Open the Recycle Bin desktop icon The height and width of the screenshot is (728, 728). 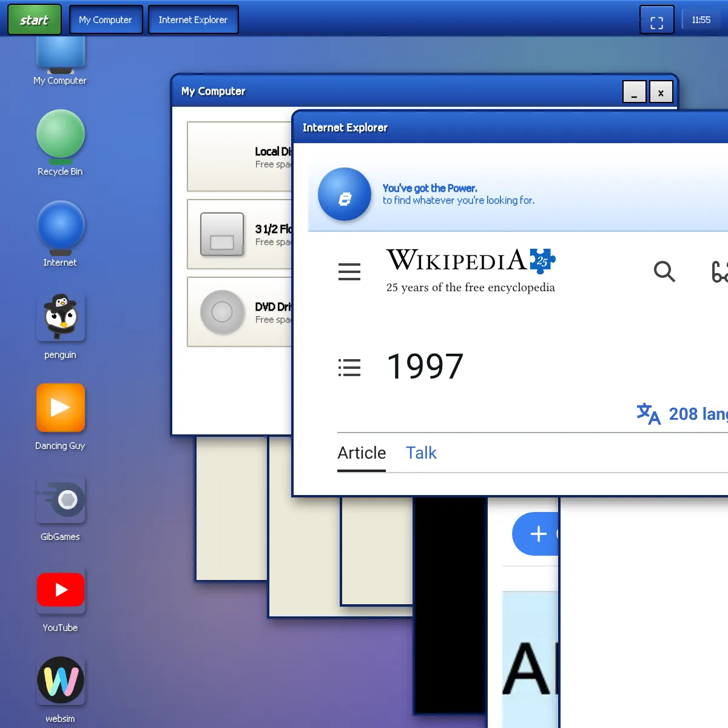60,143
